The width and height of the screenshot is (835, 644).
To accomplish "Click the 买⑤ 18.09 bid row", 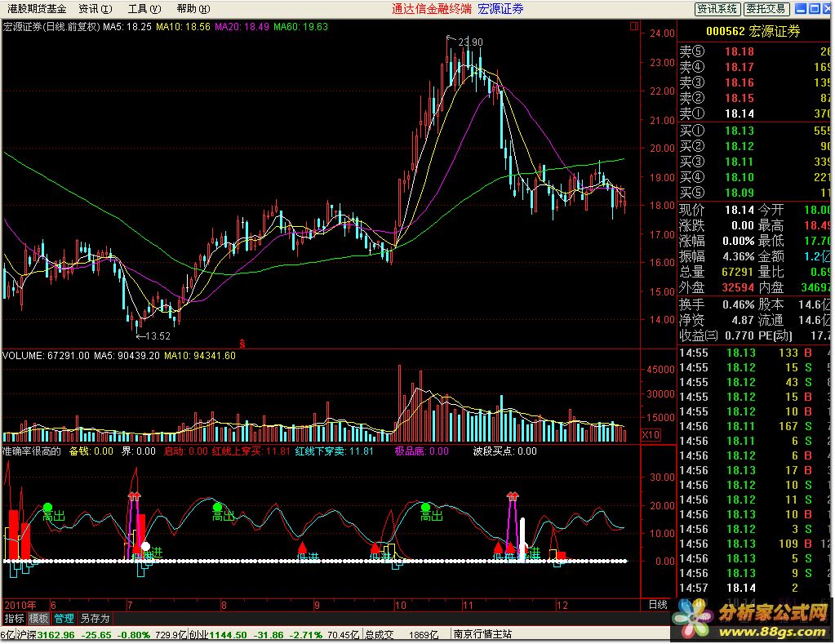I will (754, 193).
